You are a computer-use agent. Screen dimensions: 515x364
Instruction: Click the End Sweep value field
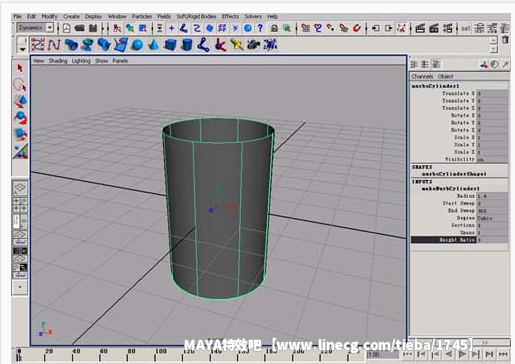tap(492, 211)
